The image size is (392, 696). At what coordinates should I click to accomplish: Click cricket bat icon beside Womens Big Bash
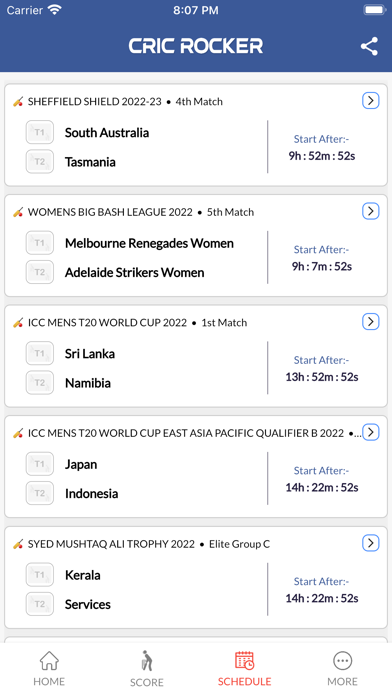(18, 212)
